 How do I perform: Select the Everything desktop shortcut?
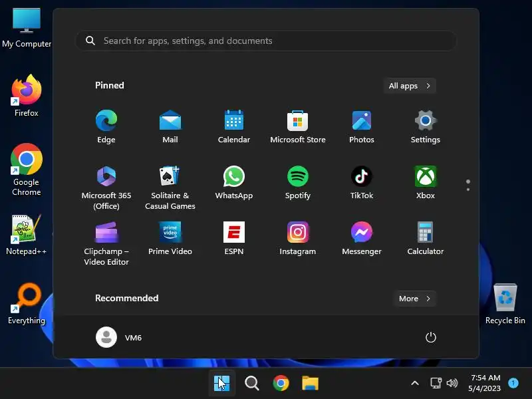[x=27, y=304]
